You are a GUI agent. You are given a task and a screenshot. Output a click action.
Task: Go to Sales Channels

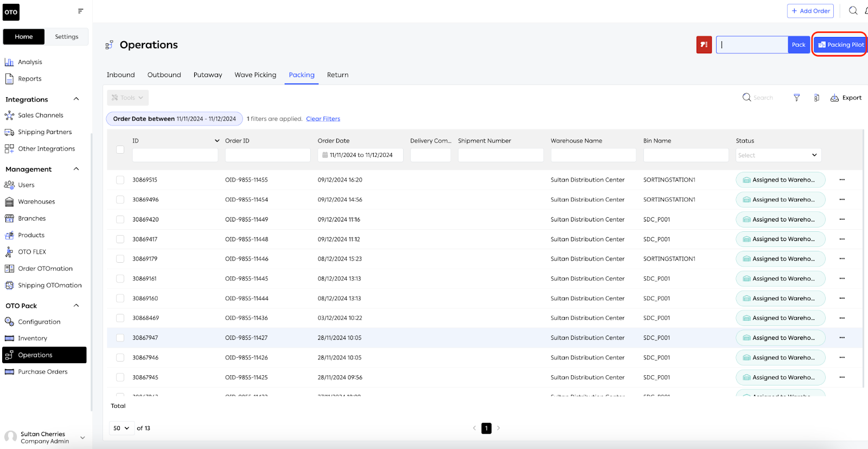click(x=40, y=115)
